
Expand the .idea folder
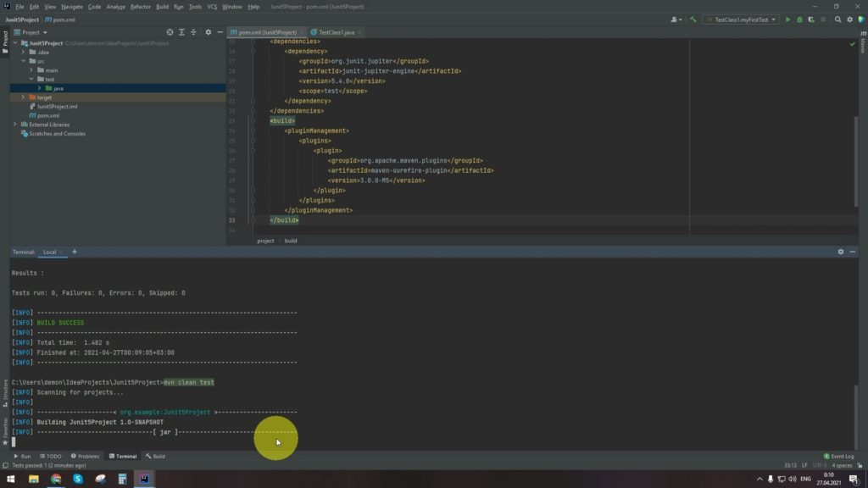23,52
